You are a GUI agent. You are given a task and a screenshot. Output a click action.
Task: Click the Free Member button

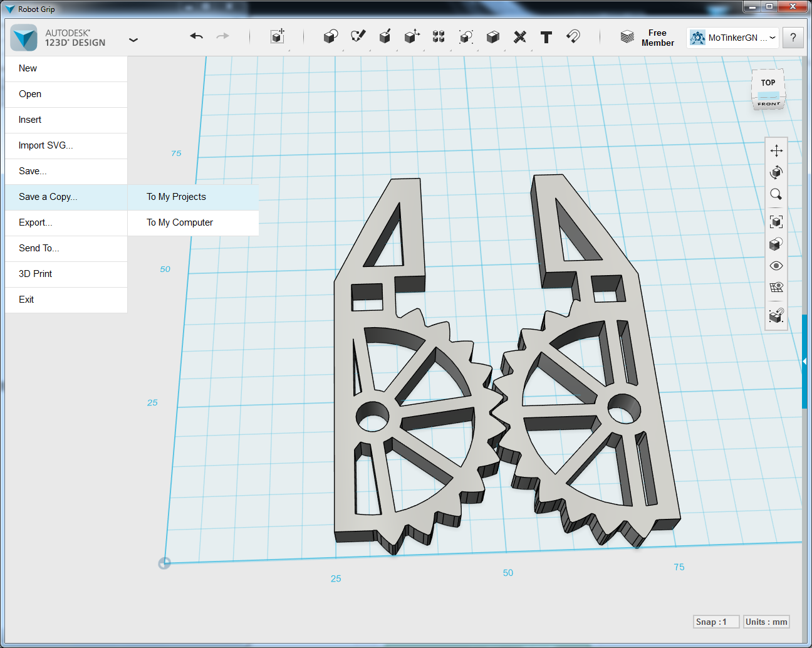click(657, 38)
